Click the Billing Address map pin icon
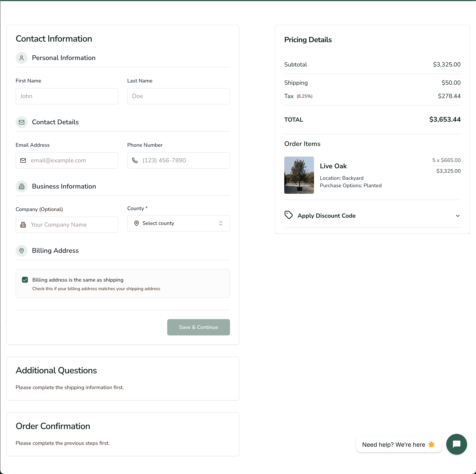This screenshot has width=476, height=474. pos(21,251)
